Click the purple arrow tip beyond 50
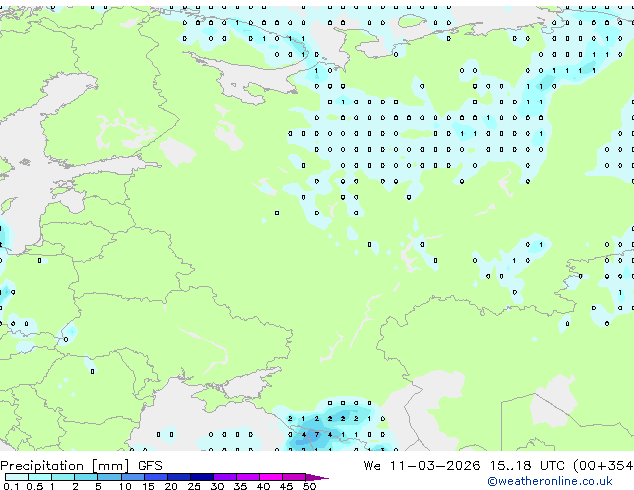Image resolution: width=634 pixels, height=490 pixels. (317, 477)
